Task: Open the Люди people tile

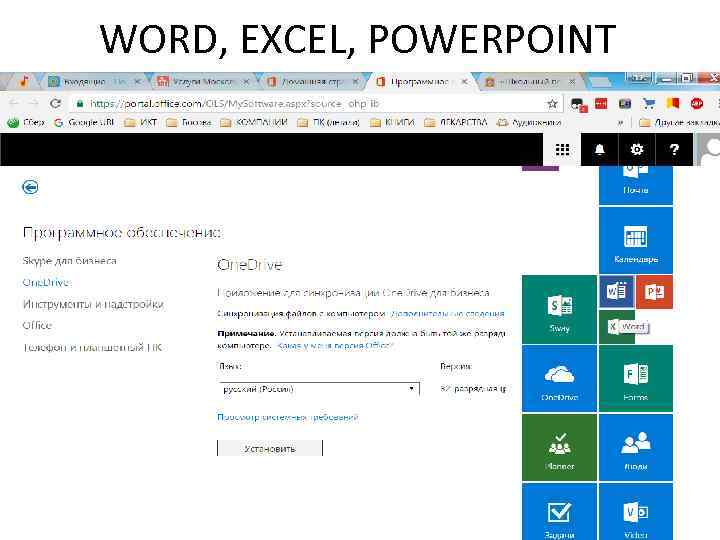Action: (636, 447)
